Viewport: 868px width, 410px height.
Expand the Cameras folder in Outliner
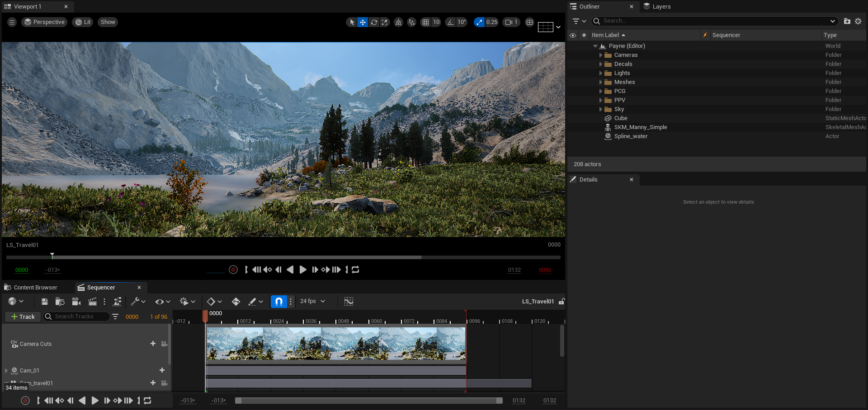(x=601, y=55)
